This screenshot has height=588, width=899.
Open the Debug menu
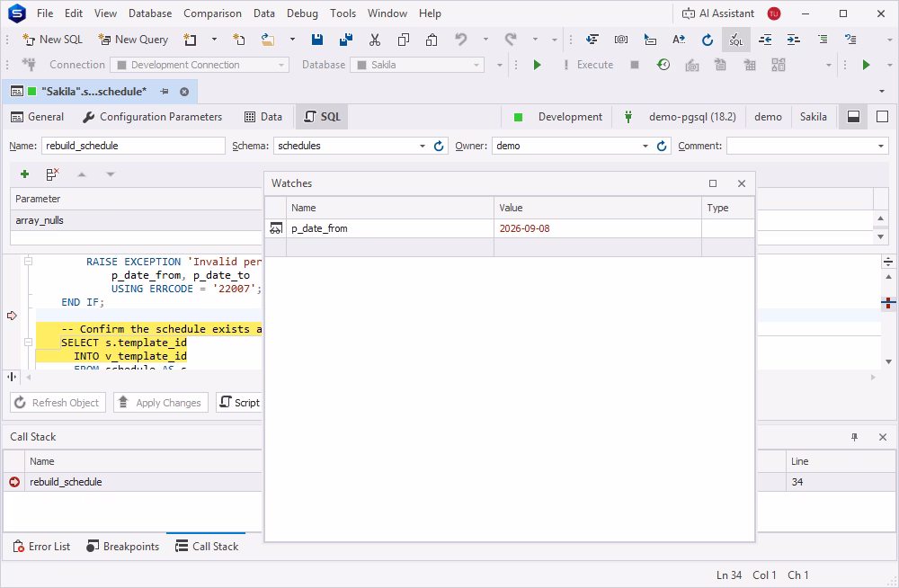point(302,13)
